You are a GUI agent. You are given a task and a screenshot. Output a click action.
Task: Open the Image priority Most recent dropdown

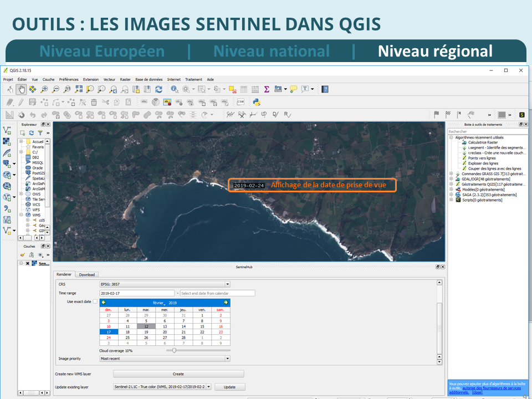(165, 359)
